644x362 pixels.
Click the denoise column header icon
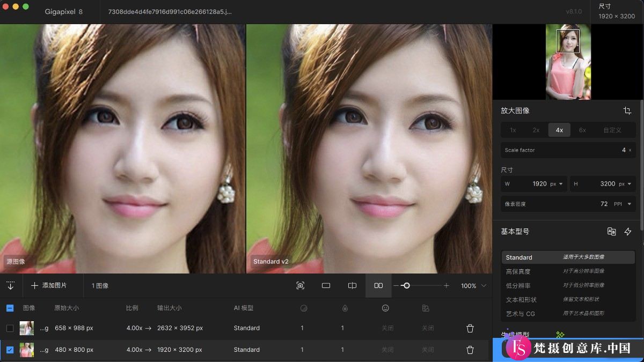pos(303,308)
